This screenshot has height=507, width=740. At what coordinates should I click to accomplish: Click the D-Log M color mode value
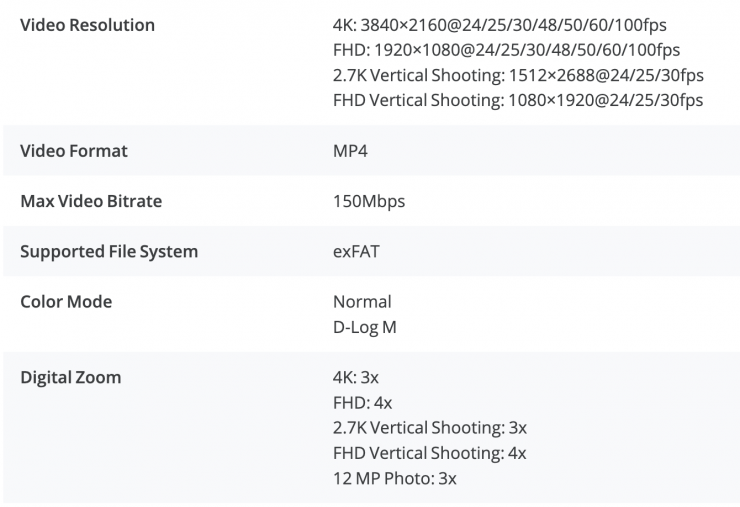coord(364,326)
